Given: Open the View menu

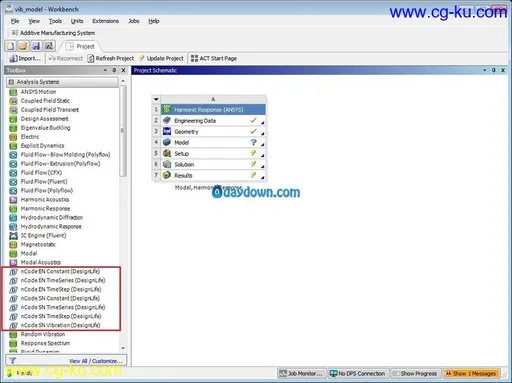Looking at the screenshot, I should coord(34,21).
